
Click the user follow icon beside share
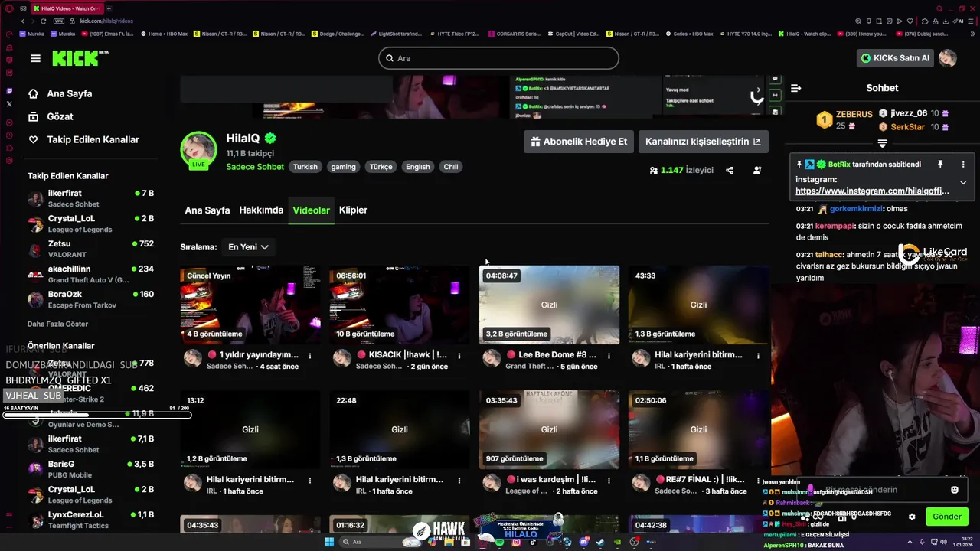(757, 171)
